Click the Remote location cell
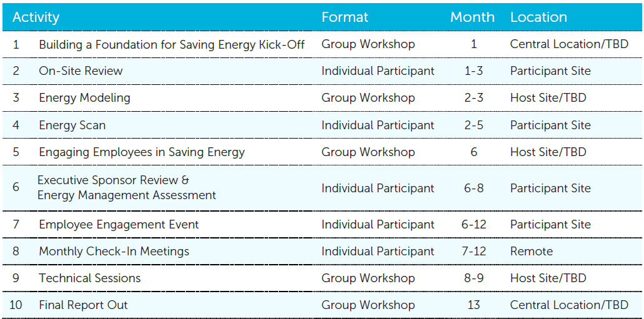The width and height of the screenshot is (644, 319). pos(531,252)
